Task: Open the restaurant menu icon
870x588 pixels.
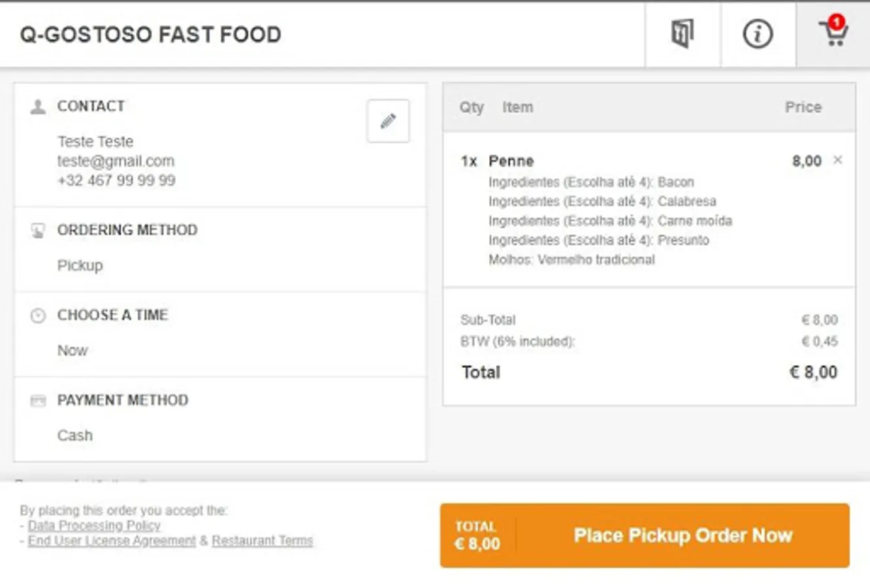Action: [682, 34]
